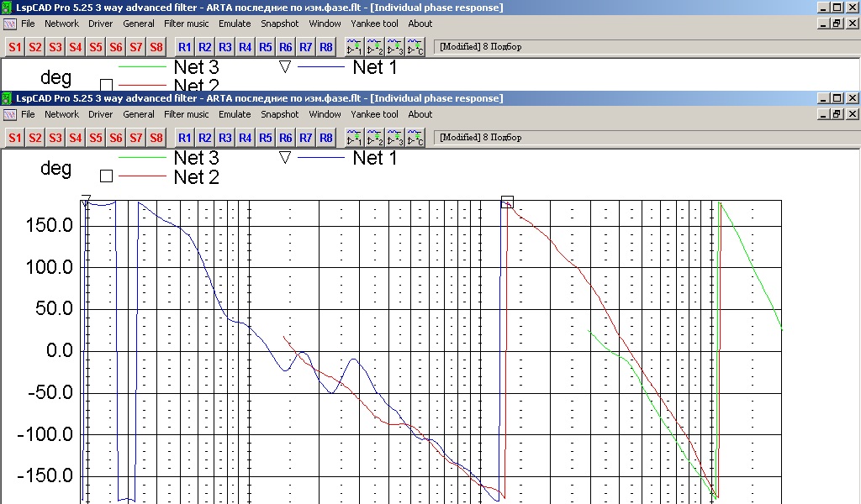Select network 1 amplifier icon in front window
Viewport: 861px width, 504px height.
pos(355,138)
